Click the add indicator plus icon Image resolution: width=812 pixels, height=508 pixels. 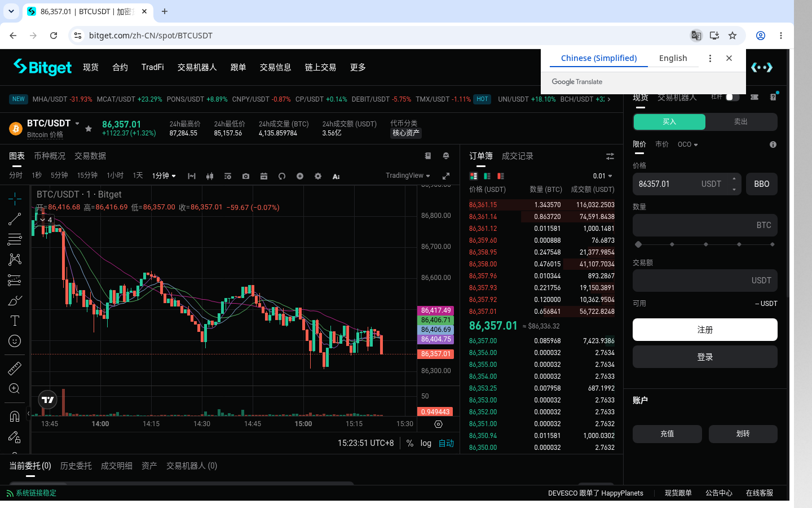(x=300, y=176)
